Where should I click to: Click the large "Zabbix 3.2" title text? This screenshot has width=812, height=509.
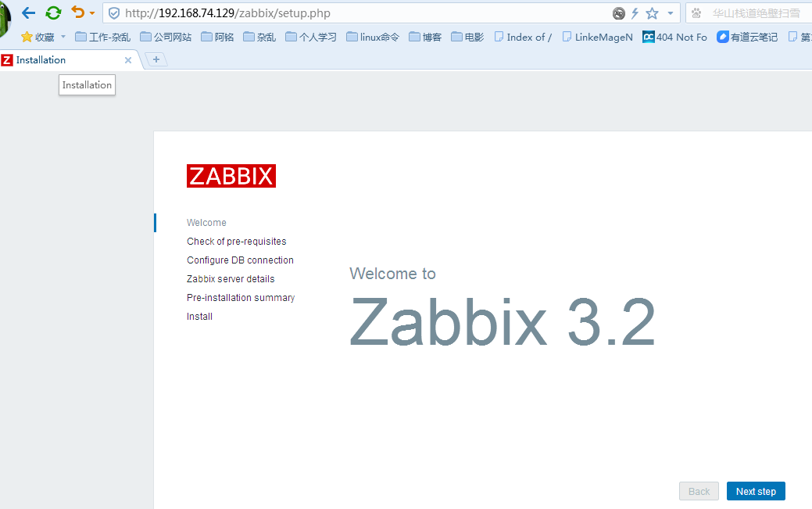tap(503, 321)
